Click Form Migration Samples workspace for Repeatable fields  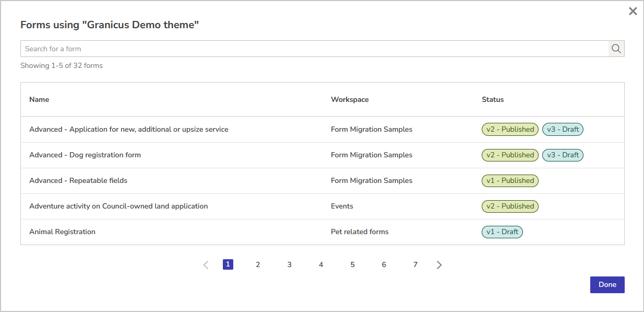coord(372,180)
